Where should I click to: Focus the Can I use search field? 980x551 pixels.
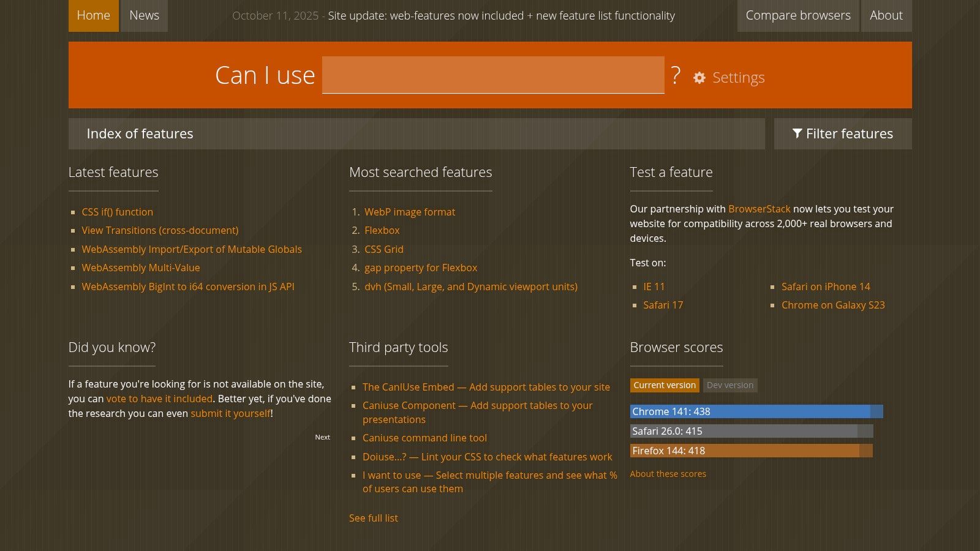point(493,75)
